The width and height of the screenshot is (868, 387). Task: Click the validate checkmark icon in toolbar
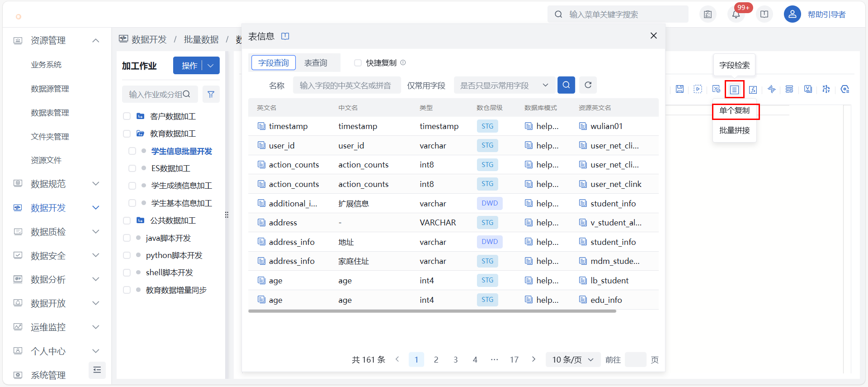[716, 89]
